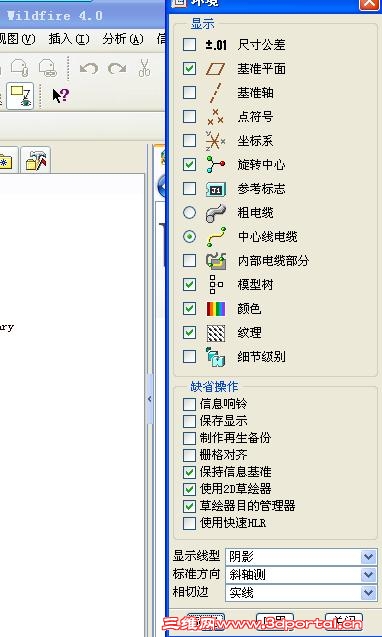Click the scissors cut icon
Viewport: 382px width, 637px height.
[144, 67]
